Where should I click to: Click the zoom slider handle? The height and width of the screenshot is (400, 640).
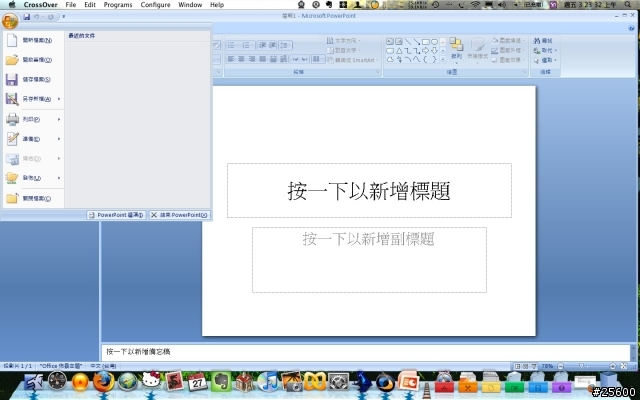[581, 366]
